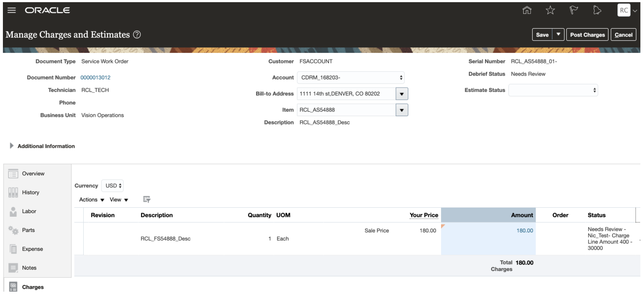Click the serial number RCL_AS54888_01-
The height and width of the screenshot is (296, 644).
click(534, 61)
